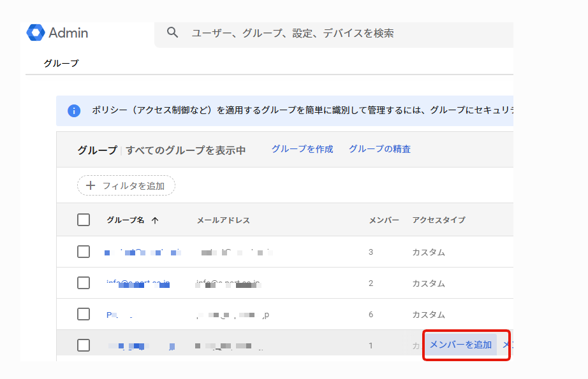Image resolution: width=588 pixels, height=379 pixels.
Task: Click the sort arrow next to グループ名
Action: point(154,220)
